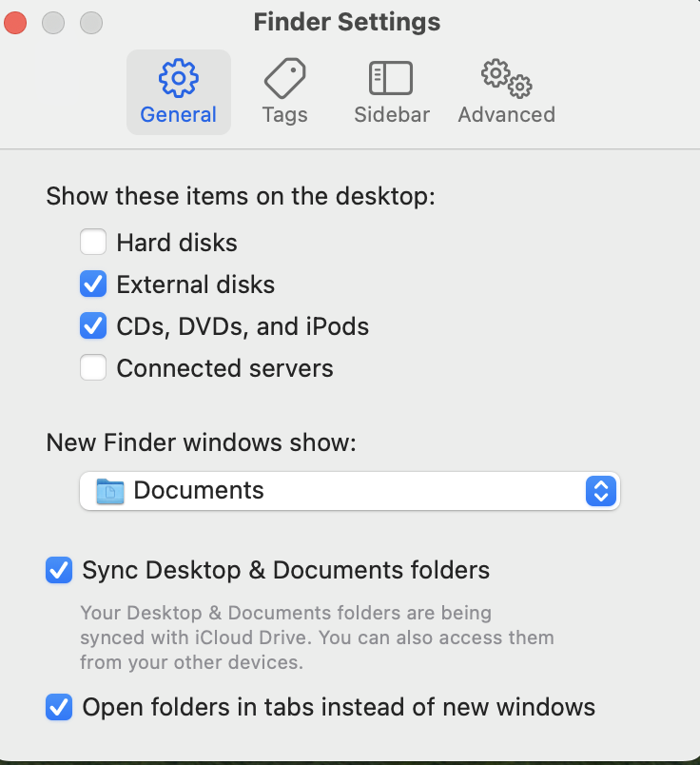
Task: Uncheck External disks checkbox
Action: tap(93, 284)
